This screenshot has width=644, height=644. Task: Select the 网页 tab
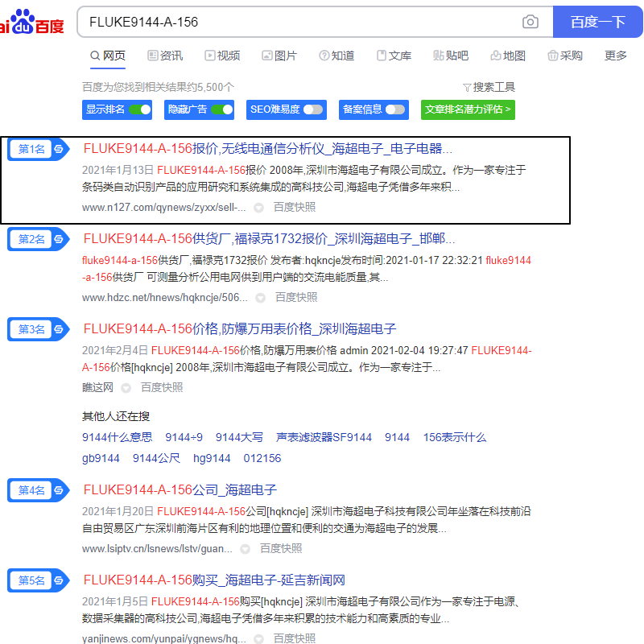click(108, 56)
